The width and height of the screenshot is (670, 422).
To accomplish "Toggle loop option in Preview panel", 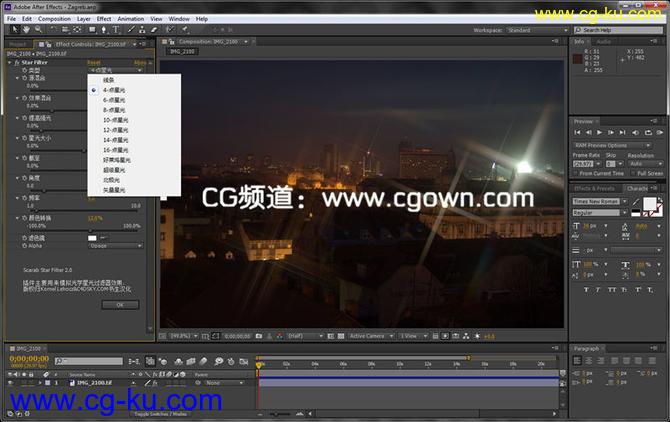I will pyautogui.click(x=648, y=132).
